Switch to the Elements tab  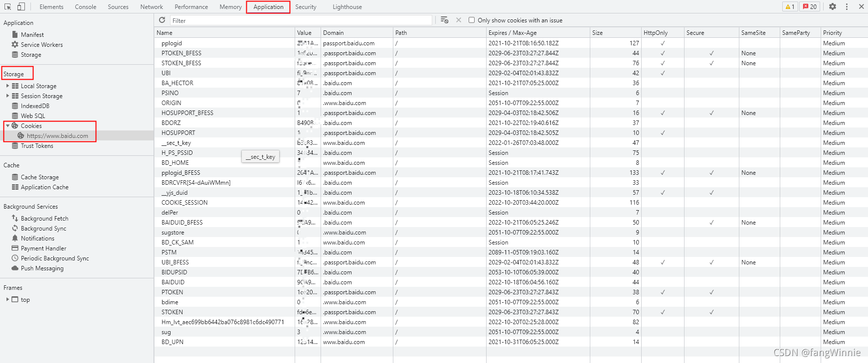click(x=51, y=7)
